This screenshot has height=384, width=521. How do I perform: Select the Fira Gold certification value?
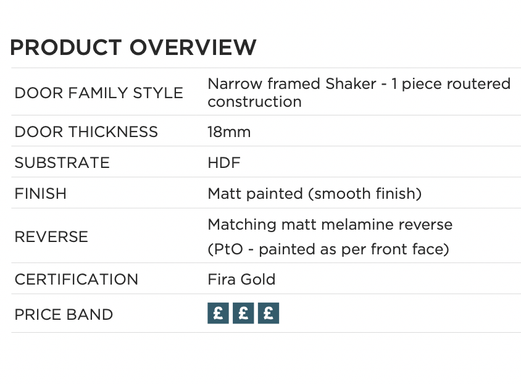coord(242,279)
